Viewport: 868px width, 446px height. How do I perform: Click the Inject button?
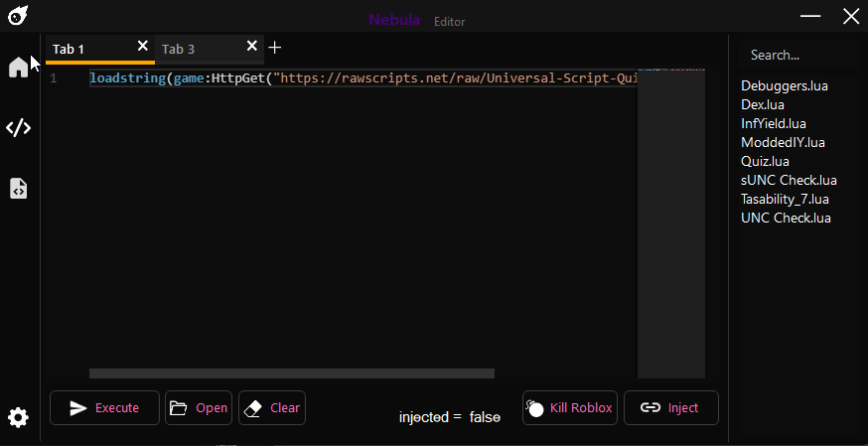[670, 407]
